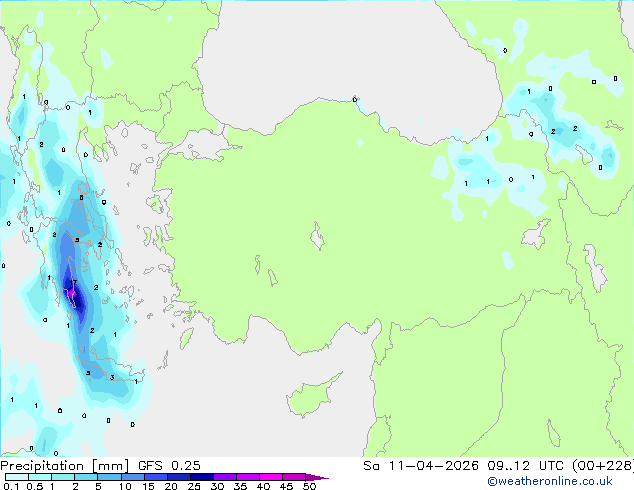The image size is (634, 490).
Task: Click the '35' legend scale label
Action: (240, 486)
